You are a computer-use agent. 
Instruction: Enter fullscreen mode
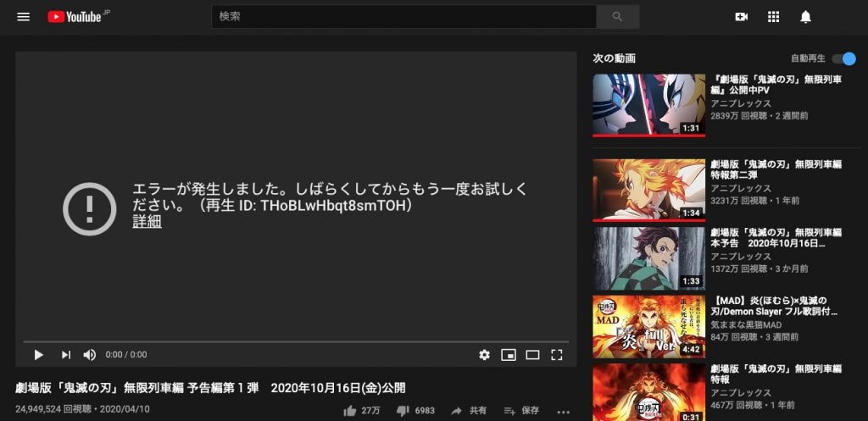tap(557, 355)
